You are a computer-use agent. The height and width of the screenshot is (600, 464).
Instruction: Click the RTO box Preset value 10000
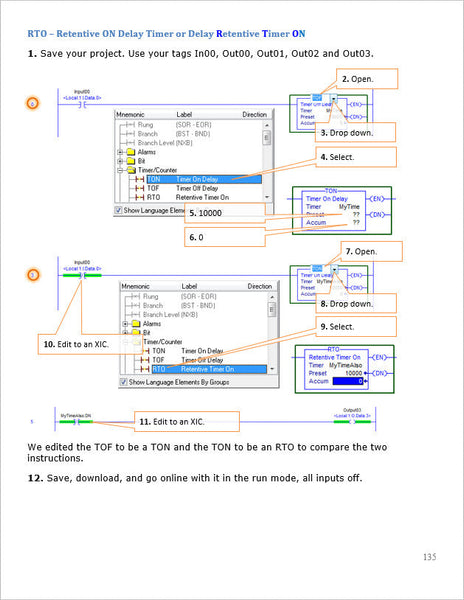[353, 373]
